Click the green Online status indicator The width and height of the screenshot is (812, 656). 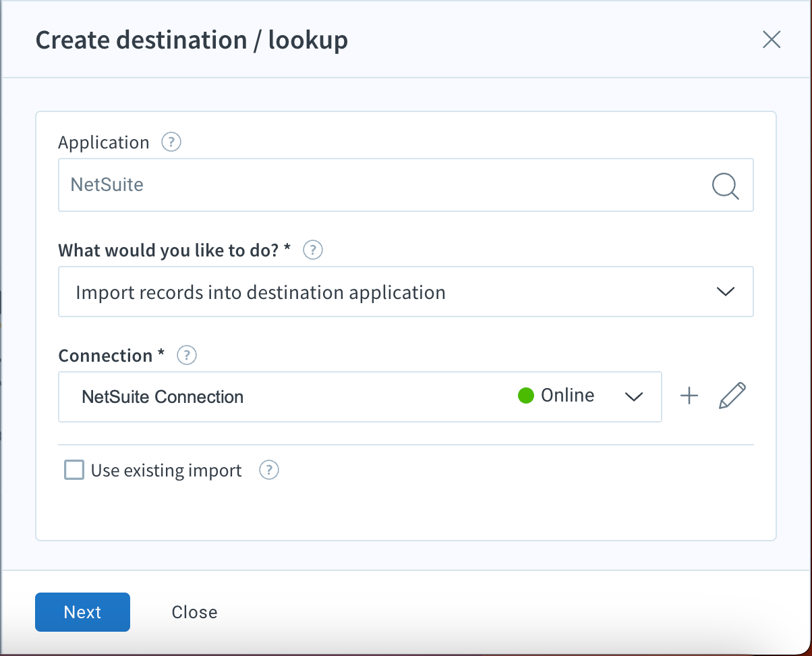tap(526, 395)
